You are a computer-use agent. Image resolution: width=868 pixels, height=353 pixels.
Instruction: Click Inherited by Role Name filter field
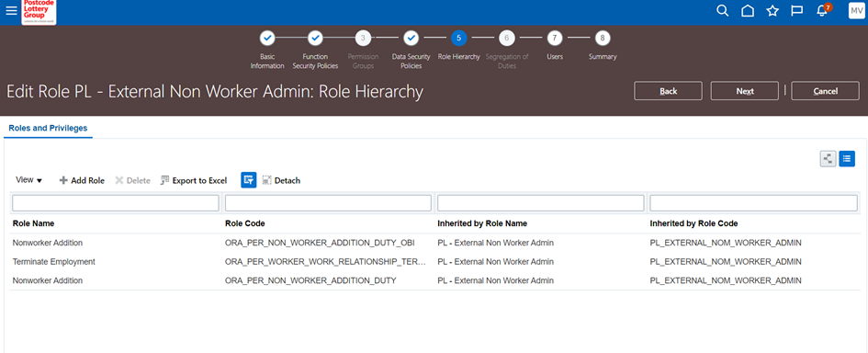coord(541,203)
